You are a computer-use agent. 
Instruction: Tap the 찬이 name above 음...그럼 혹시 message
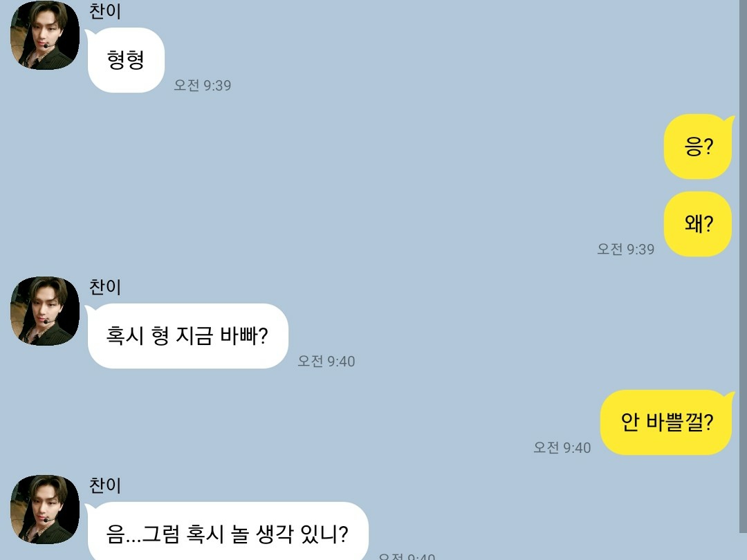(x=105, y=485)
